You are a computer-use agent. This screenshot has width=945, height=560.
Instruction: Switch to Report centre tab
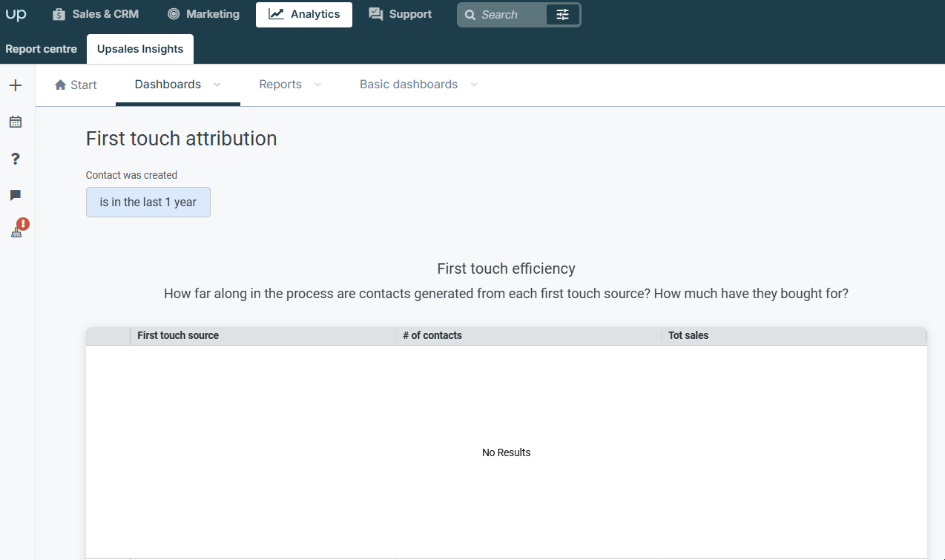[42, 49]
